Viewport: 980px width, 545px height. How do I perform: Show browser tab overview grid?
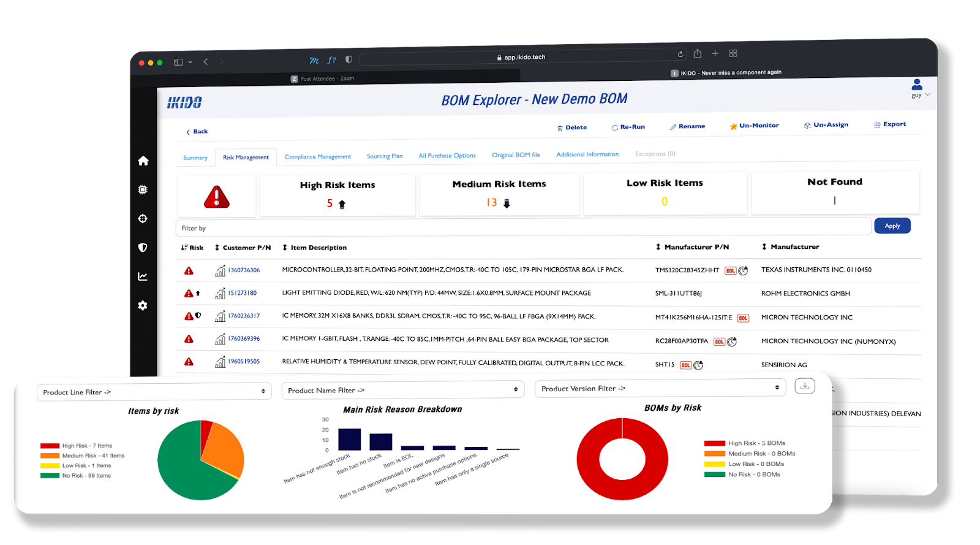[733, 53]
